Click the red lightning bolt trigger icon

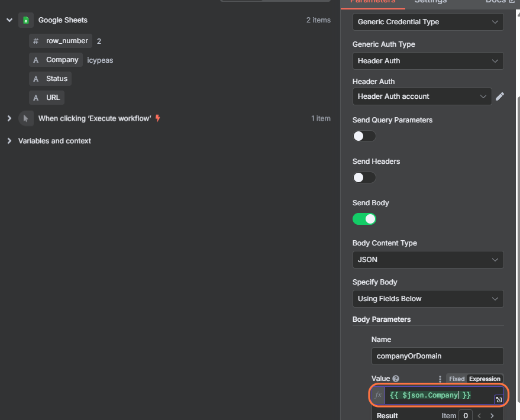click(158, 118)
